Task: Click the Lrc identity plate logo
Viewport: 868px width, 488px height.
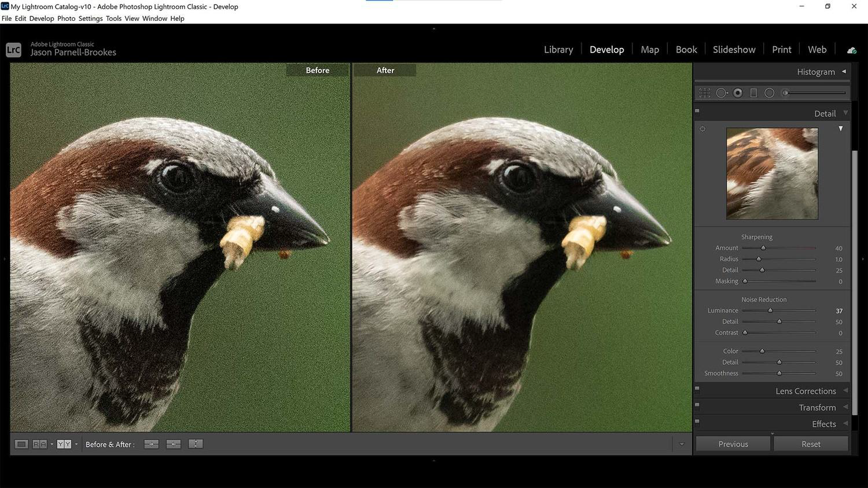Action: tap(13, 50)
